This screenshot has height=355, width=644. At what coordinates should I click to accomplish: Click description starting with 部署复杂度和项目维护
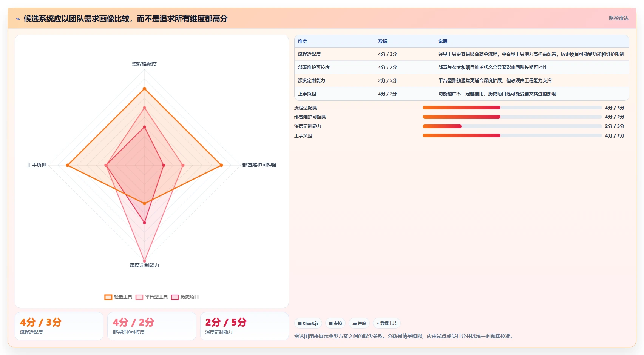(x=493, y=68)
